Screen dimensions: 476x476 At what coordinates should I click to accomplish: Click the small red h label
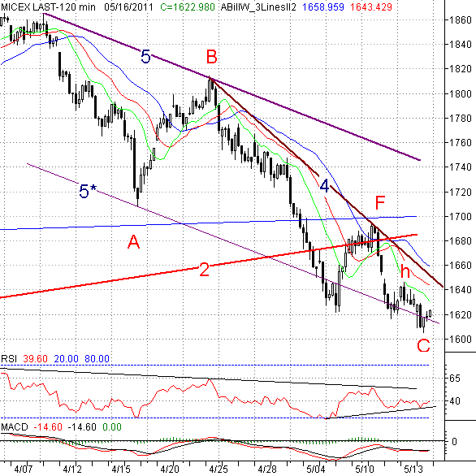coord(405,271)
